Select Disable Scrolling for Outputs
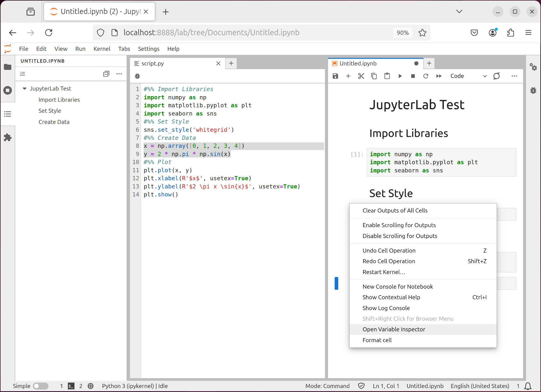 [423, 236]
